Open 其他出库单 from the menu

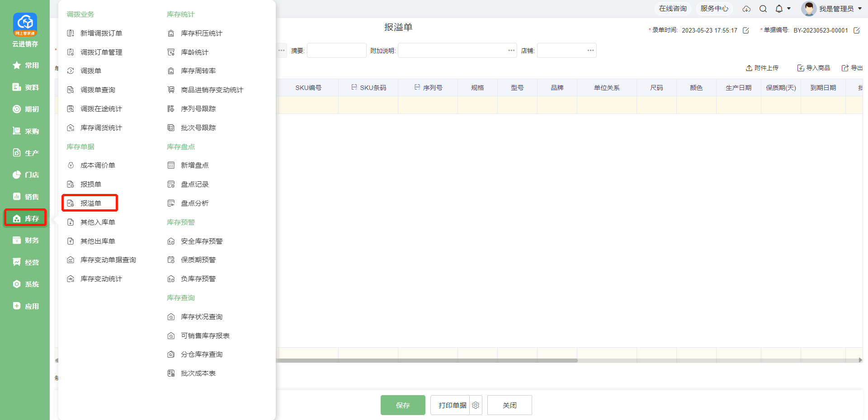[98, 241]
